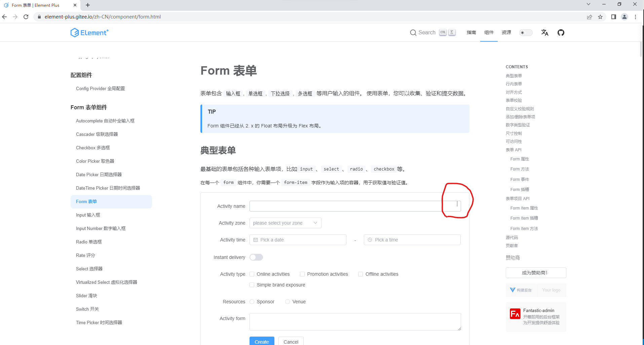This screenshot has width=644, height=345.
Task: Click the 成为赞助商! button
Action: tap(536, 273)
